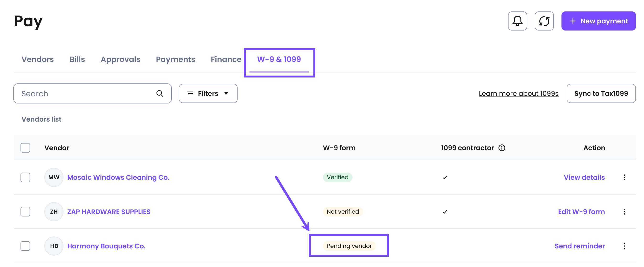The image size is (644, 267).
Task: Toggle the select-all vendors checkbox
Action: (x=25, y=148)
